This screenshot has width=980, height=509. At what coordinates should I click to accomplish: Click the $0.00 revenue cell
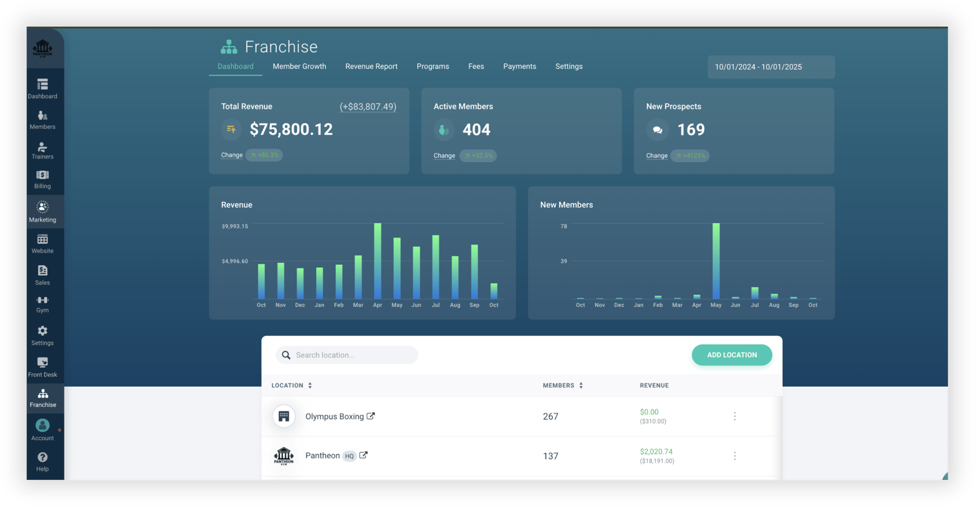pos(649,412)
